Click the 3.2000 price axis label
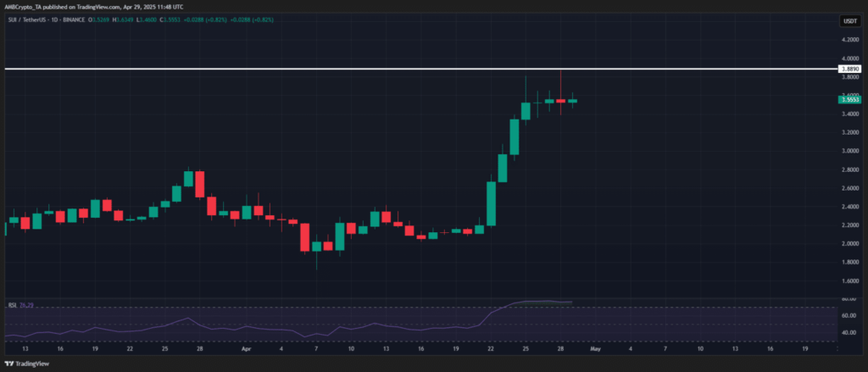This screenshot has height=372, width=868. point(849,132)
